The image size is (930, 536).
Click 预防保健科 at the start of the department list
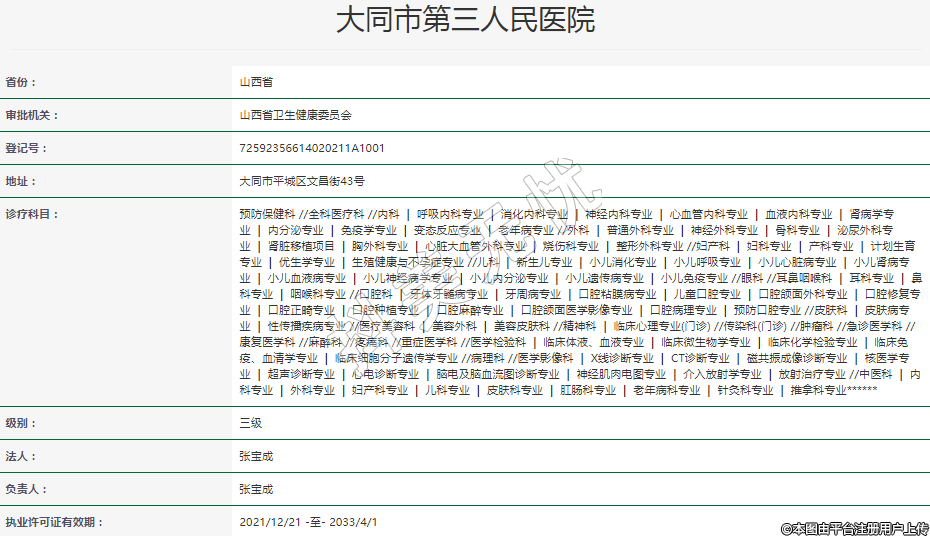click(267, 214)
